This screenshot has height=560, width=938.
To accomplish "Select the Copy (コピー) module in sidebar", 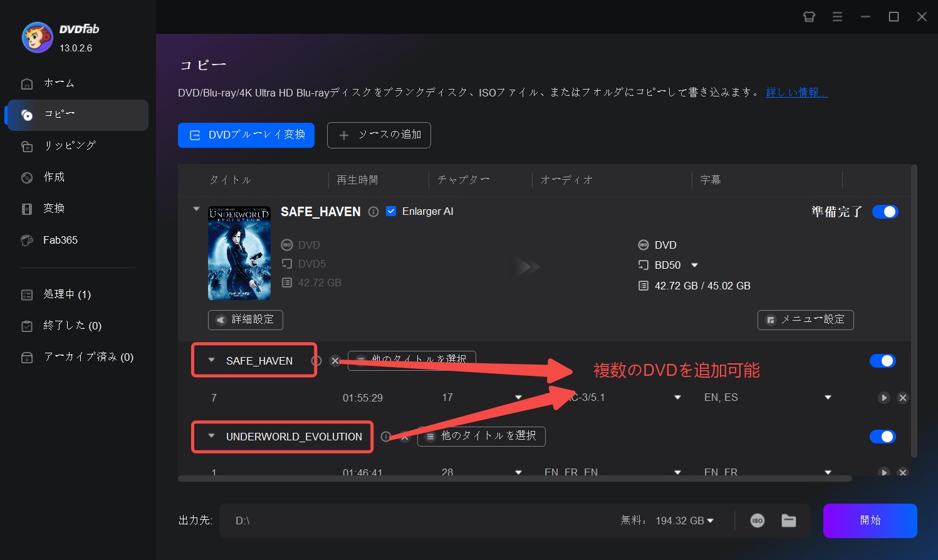I will pyautogui.click(x=78, y=115).
